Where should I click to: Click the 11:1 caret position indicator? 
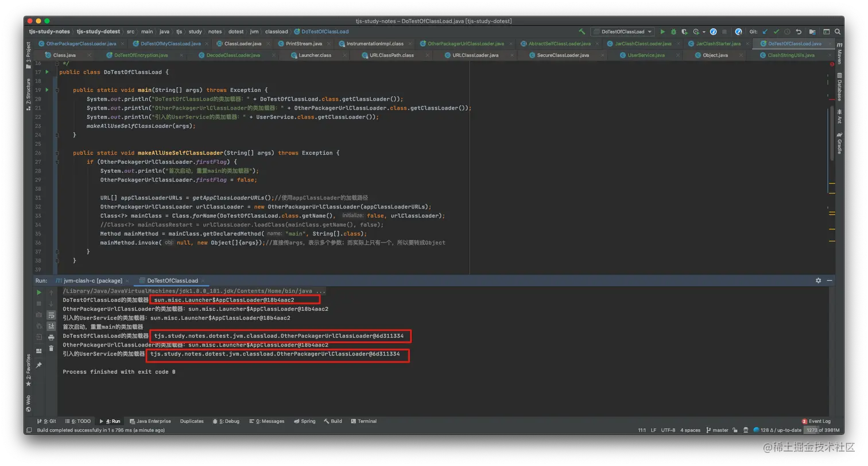642,430
